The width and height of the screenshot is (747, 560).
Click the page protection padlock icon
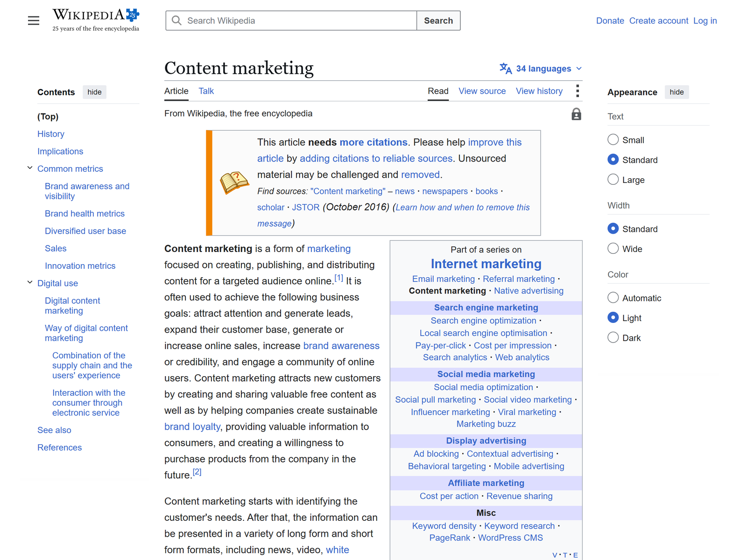coord(577,114)
